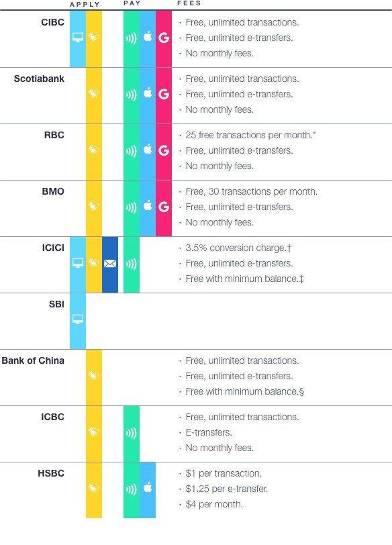The image size is (392, 545).
Task: Click the Scotiabank bank name
Action: coord(39,79)
